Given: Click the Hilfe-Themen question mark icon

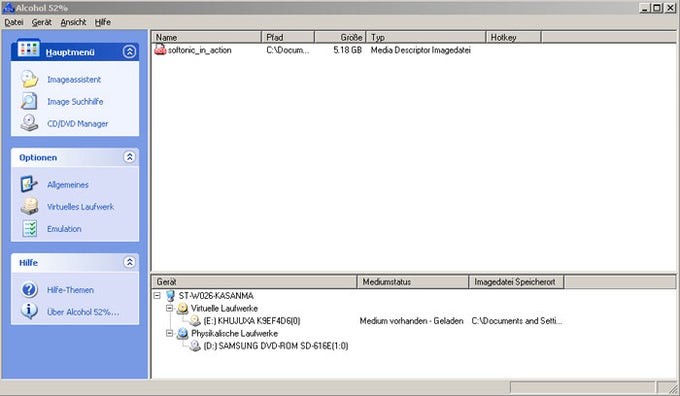Looking at the screenshot, I should click(29, 289).
